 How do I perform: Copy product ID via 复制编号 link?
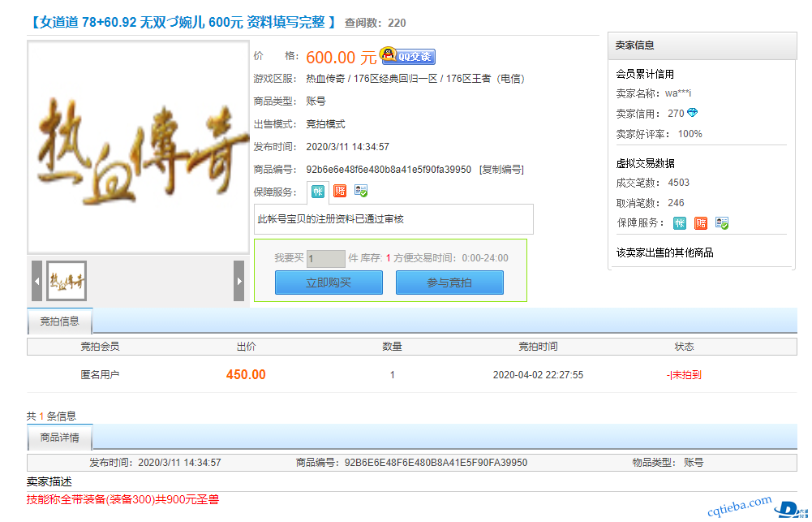pos(501,170)
